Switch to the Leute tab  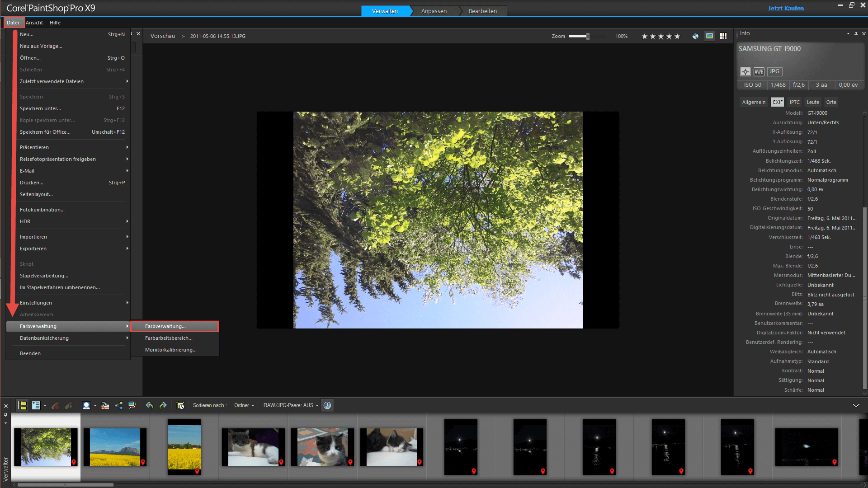coord(813,102)
